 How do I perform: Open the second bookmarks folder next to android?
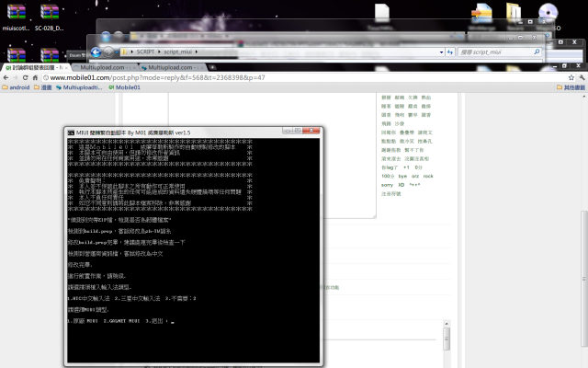(x=43, y=87)
